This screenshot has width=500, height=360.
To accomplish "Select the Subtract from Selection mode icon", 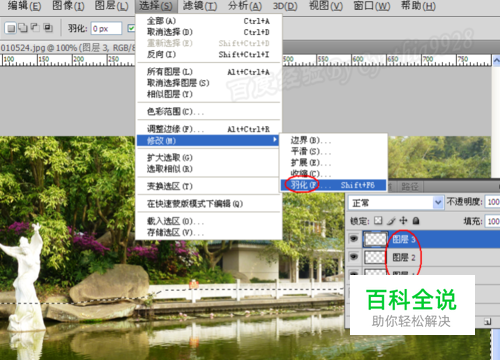I will 35,28.
